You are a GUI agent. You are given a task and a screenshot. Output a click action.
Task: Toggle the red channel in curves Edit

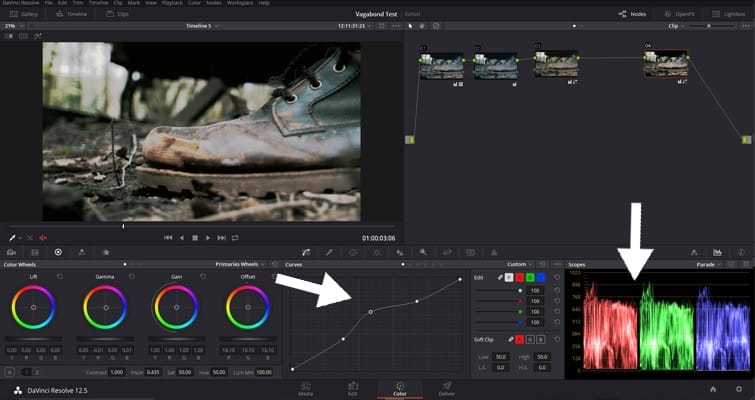click(521, 277)
